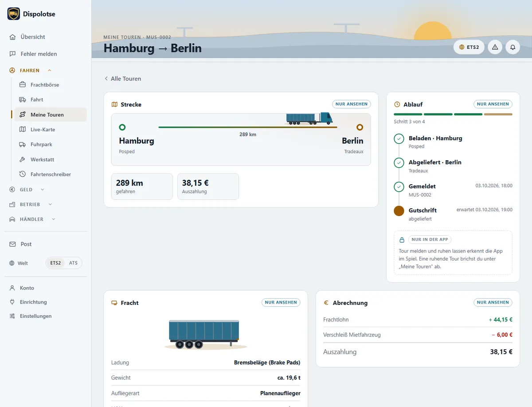Click the Übersicht home icon
Image resolution: width=532 pixels, height=407 pixels.
(x=13, y=37)
